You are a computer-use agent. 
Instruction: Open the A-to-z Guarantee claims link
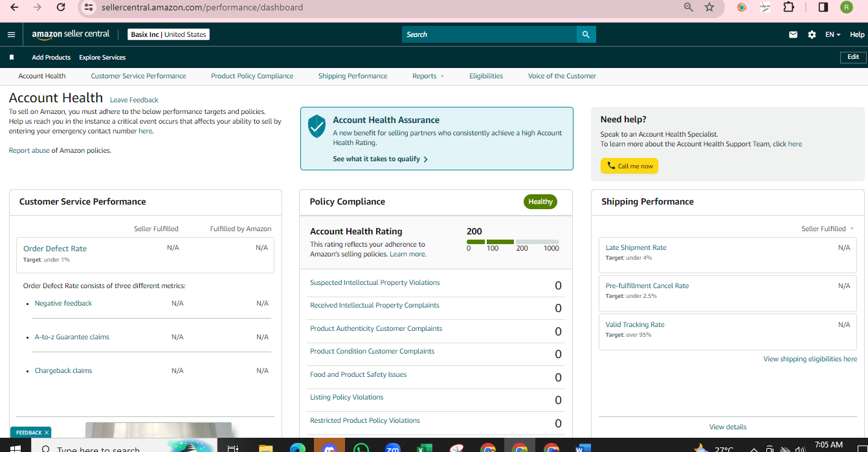click(72, 337)
